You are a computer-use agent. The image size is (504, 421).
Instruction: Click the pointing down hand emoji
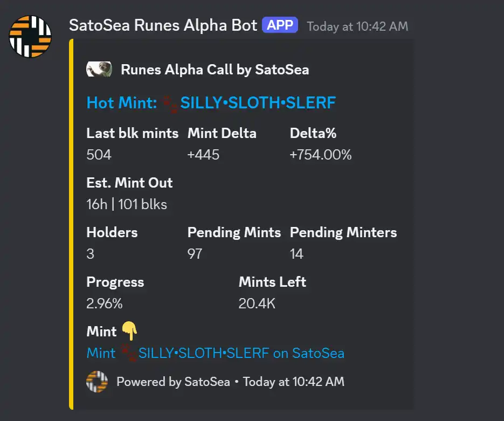coord(130,330)
